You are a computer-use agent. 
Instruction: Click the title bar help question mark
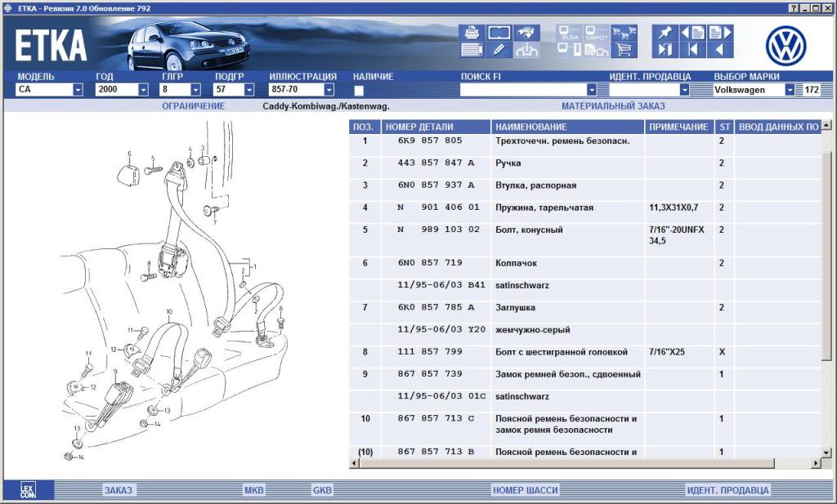click(794, 8)
